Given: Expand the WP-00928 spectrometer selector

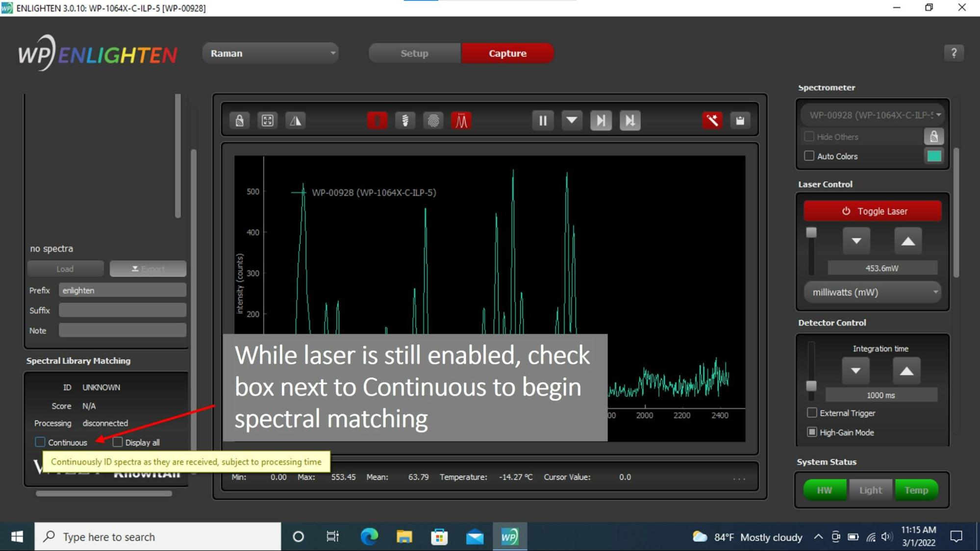Looking at the screenshot, I should [x=873, y=115].
